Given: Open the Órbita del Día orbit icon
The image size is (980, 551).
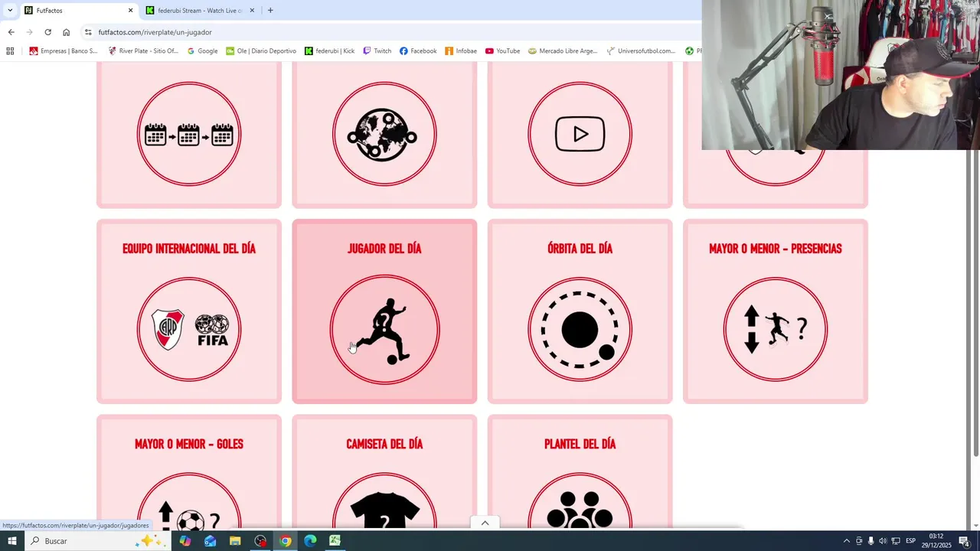Looking at the screenshot, I should (x=580, y=329).
